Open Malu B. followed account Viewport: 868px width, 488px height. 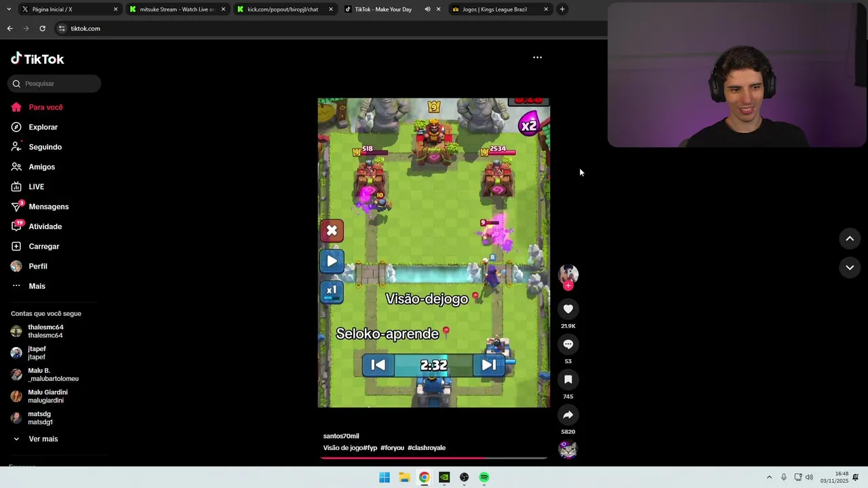pos(45,375)
